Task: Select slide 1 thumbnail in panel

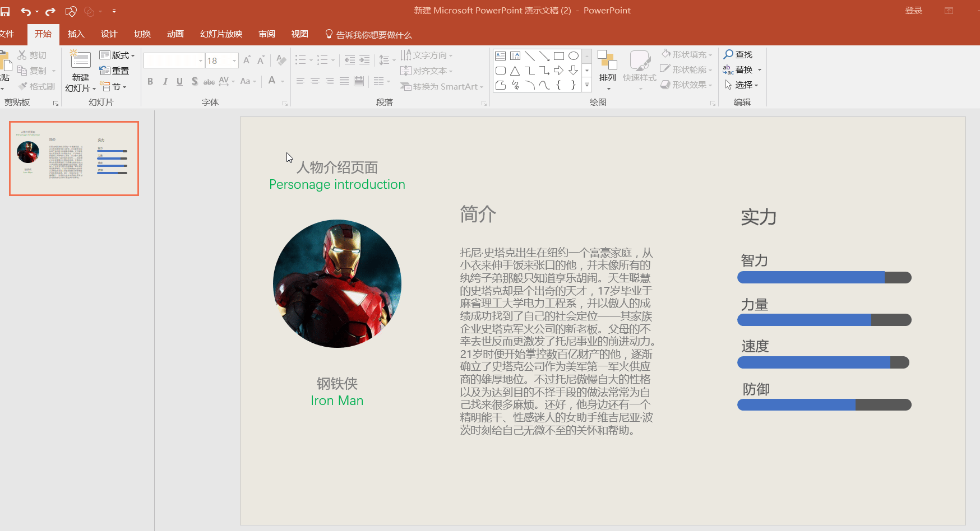Action: (x=74, y=159)
